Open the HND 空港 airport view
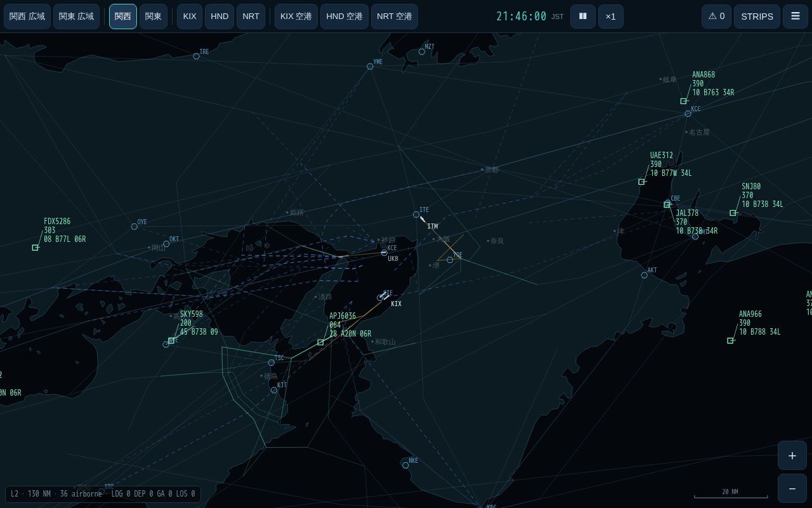The image size is (812, 508). pos(344,17)
